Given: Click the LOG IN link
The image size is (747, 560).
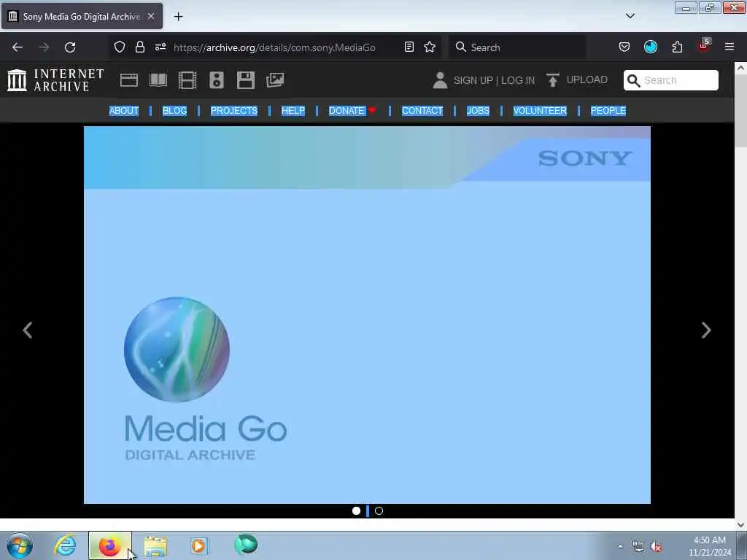Looking at the screenshot, I should [518, 80].
